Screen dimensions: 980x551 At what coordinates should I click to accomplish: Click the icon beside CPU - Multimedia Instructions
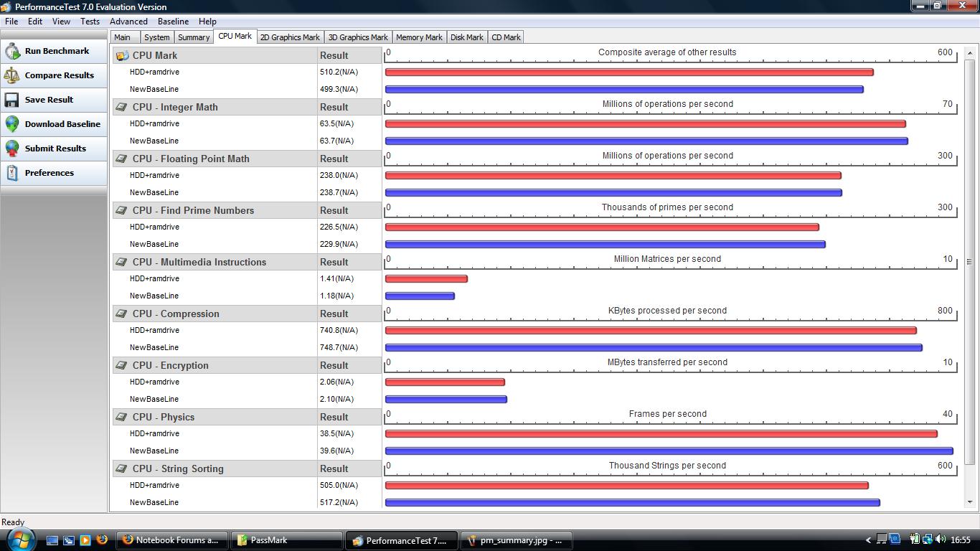click(x=122, y=262)
